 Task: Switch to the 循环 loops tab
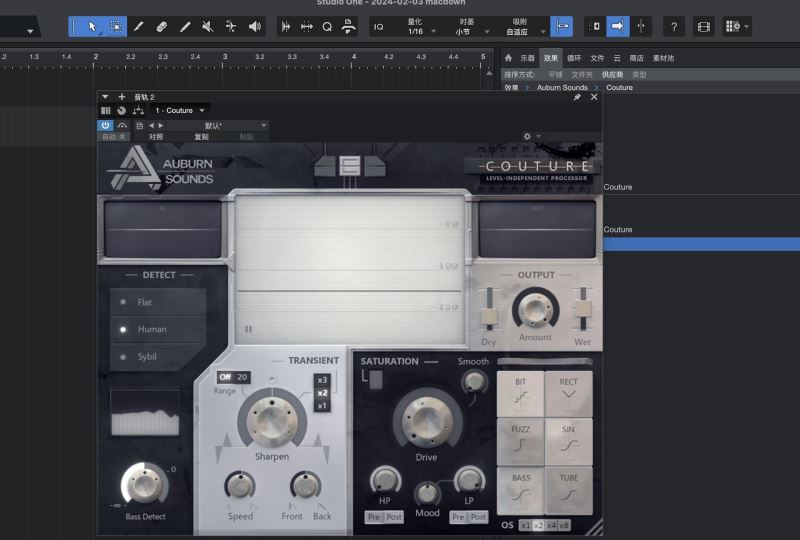pos(574,58)
